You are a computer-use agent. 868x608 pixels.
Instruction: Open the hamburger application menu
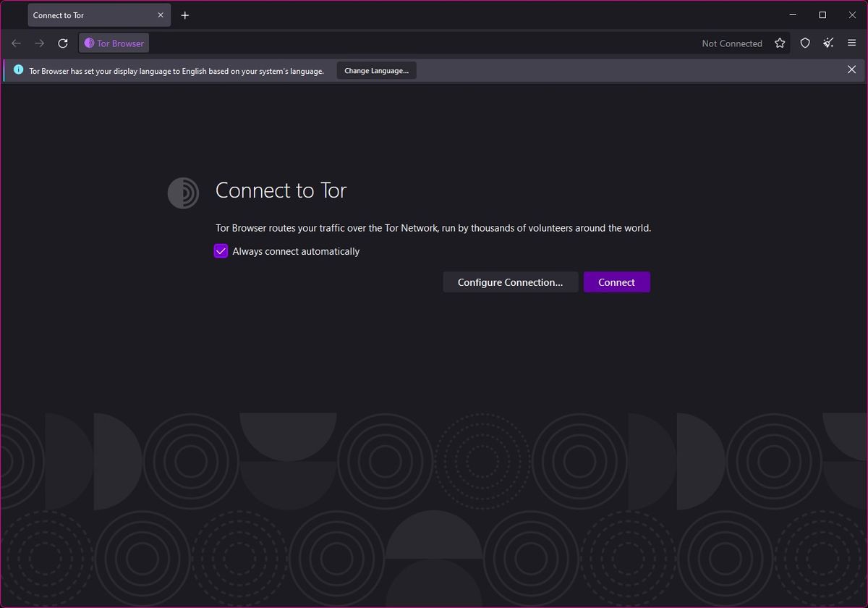(851, 43)
